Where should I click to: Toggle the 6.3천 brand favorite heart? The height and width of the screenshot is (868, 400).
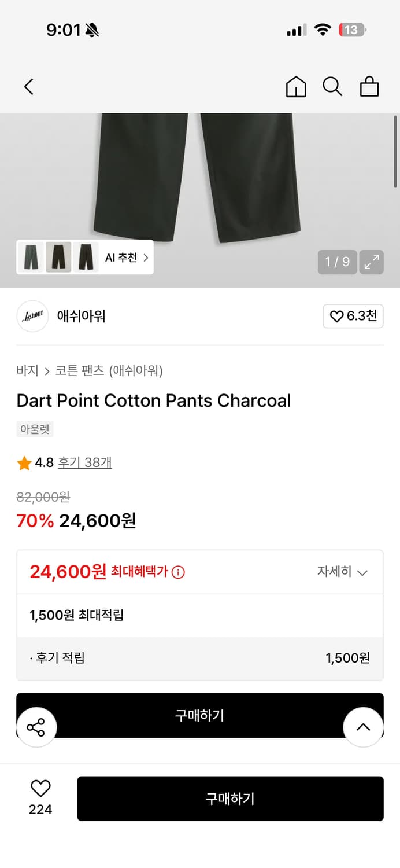(353, 316)
